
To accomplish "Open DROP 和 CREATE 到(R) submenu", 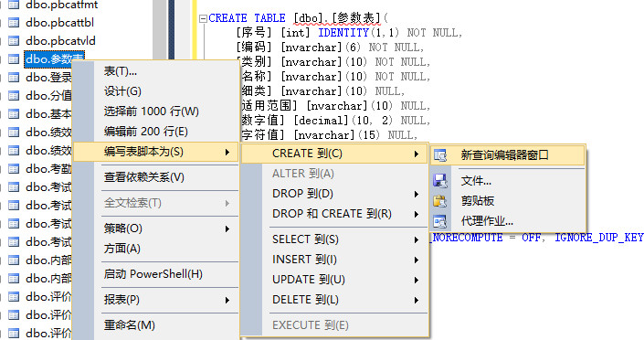I will pyautogui.click(x=334, y=214).
